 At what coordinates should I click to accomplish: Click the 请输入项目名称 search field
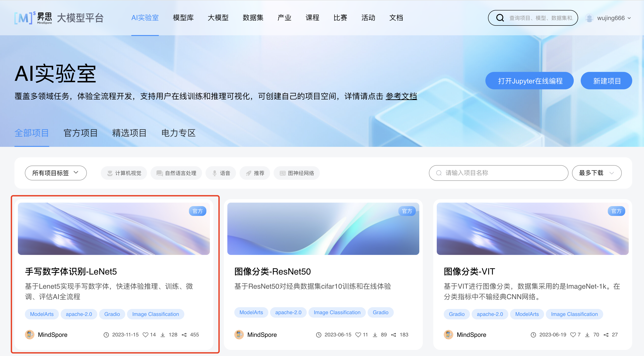point(498,173)
